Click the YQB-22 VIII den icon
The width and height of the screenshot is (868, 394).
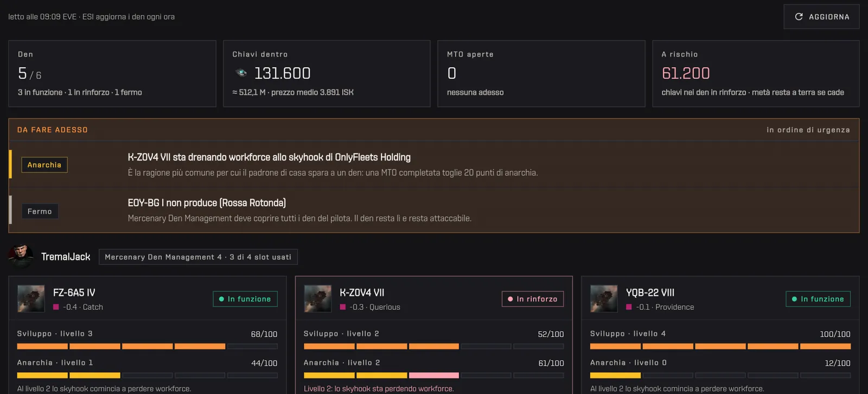point(604,298)
